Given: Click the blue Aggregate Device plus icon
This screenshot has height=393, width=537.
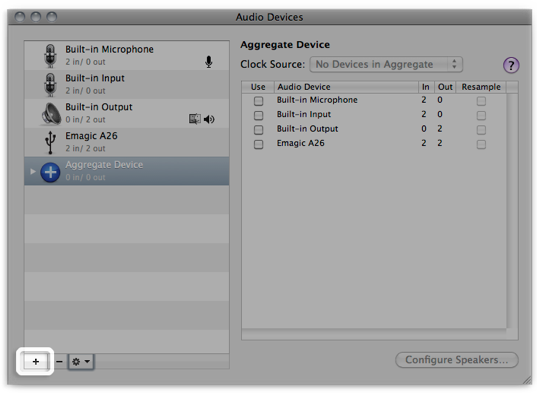Looking at the screenshot, I should [x=50, y=172].
